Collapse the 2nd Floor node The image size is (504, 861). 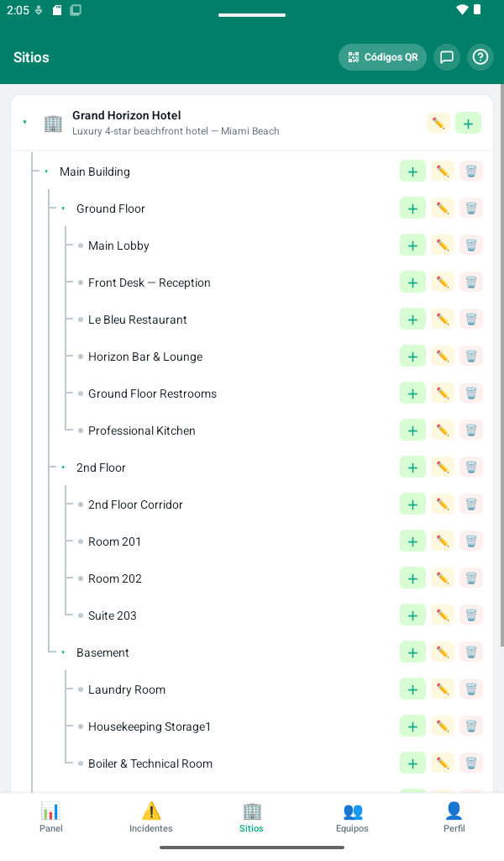tap(63, 467)
